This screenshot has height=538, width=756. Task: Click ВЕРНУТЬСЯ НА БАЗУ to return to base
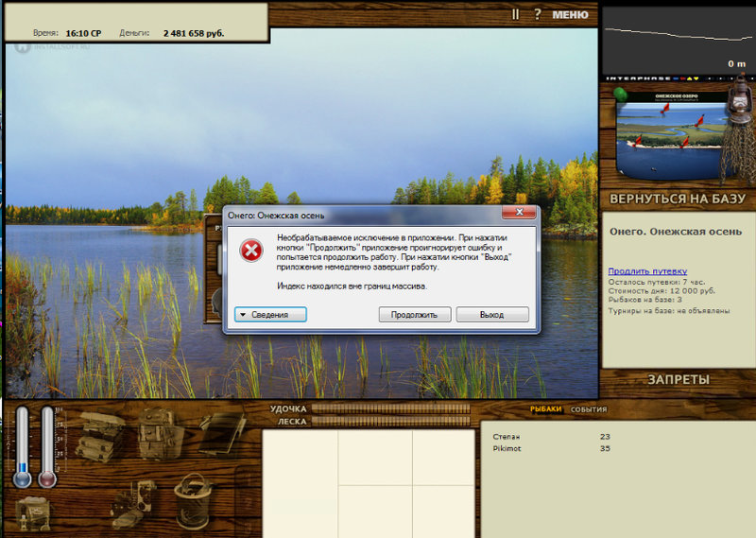click(678, 199)
